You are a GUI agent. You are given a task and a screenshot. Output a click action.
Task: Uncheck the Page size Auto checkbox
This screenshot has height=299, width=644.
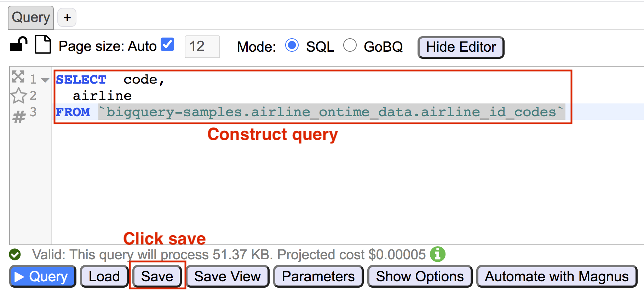coord(167,45)
